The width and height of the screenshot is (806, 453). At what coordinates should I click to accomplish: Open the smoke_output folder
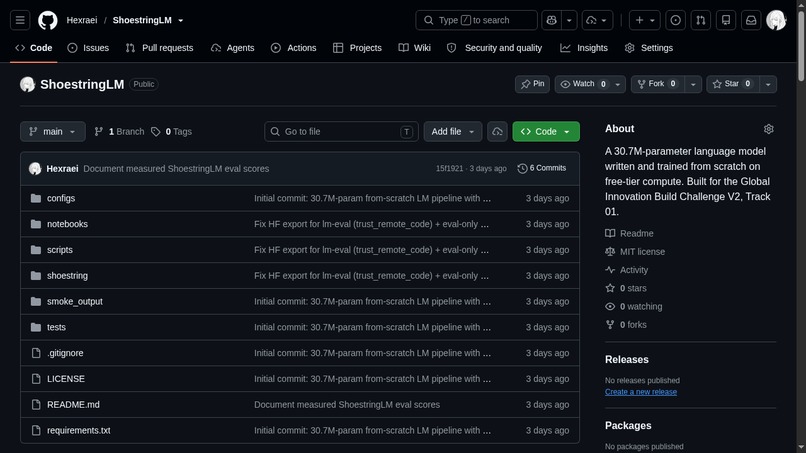[x=75, y=301]
